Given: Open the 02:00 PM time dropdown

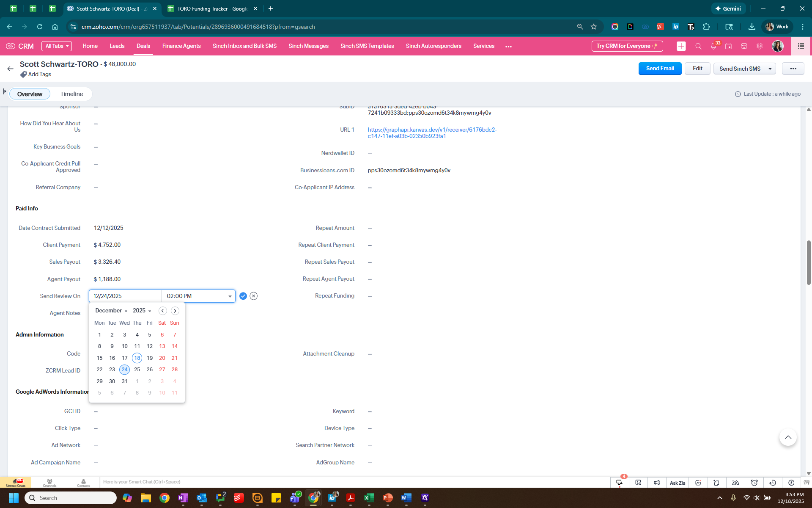Looking at the screenshot, I should (230, 296).
